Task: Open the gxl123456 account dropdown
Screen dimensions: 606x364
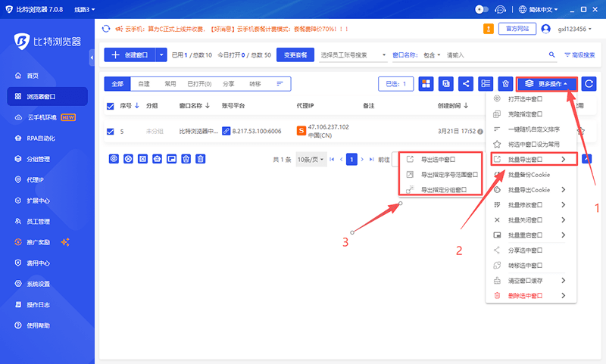Action: click(x=576, y=29)
